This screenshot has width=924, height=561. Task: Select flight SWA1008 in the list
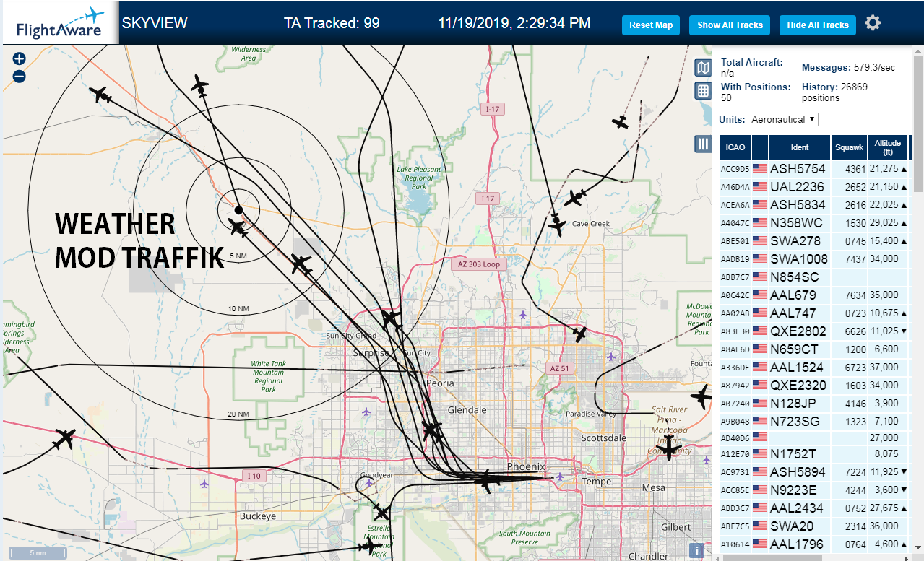click(x=799, y=258)
